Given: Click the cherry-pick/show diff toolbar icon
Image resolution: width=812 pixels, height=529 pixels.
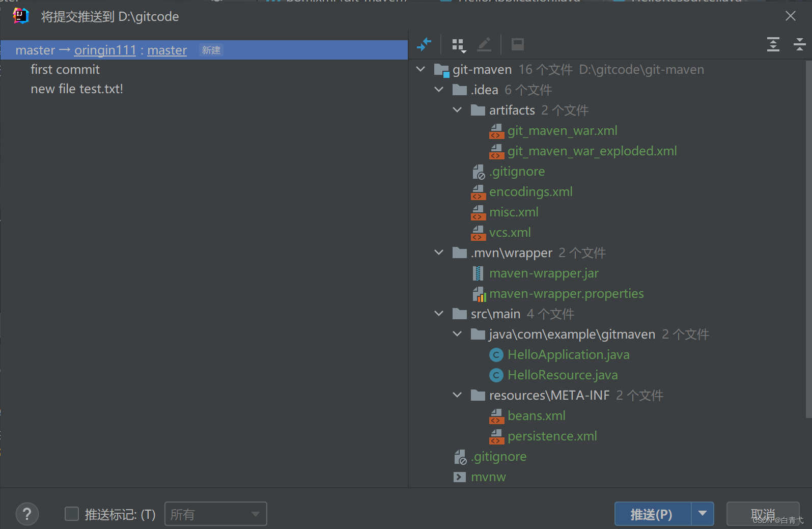Looking at the screenshot, I should 424,45.
